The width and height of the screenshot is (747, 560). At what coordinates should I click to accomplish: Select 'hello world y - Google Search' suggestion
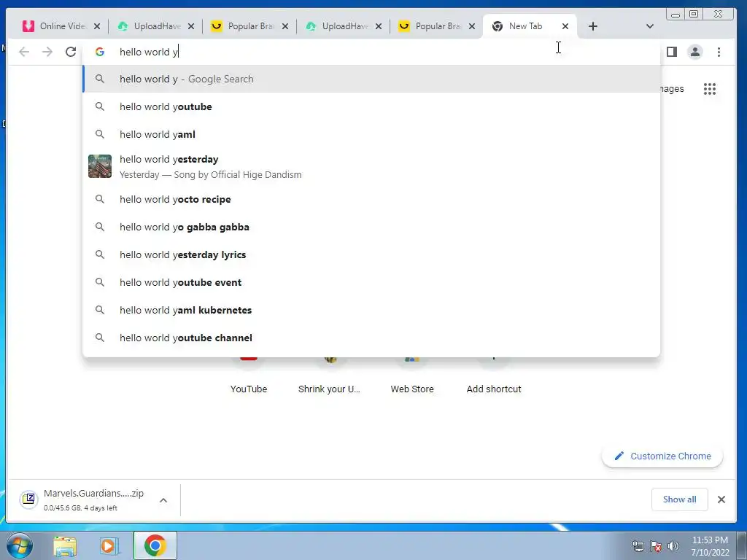pos(371,79)
